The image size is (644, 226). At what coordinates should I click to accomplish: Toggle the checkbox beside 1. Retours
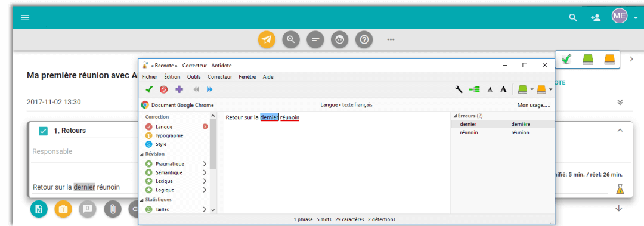click(x=43, y=131)
